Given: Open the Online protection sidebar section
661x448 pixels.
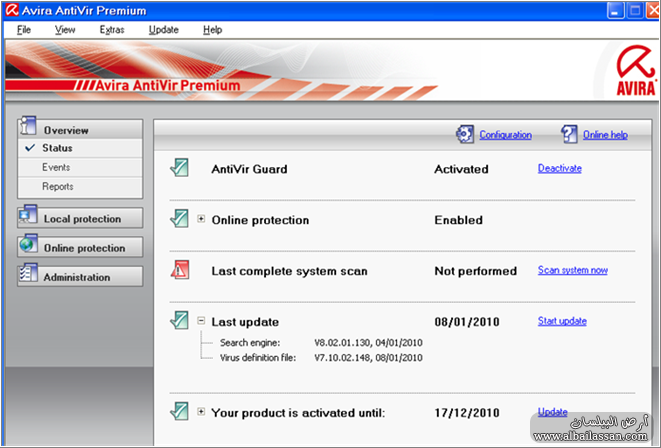Looking at the screenshot, I should [80, 247].
